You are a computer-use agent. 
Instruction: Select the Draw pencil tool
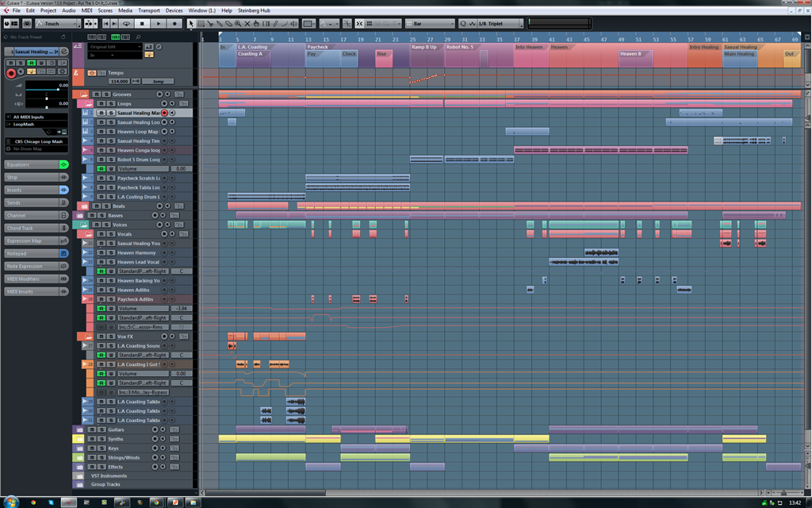[275, 23]
